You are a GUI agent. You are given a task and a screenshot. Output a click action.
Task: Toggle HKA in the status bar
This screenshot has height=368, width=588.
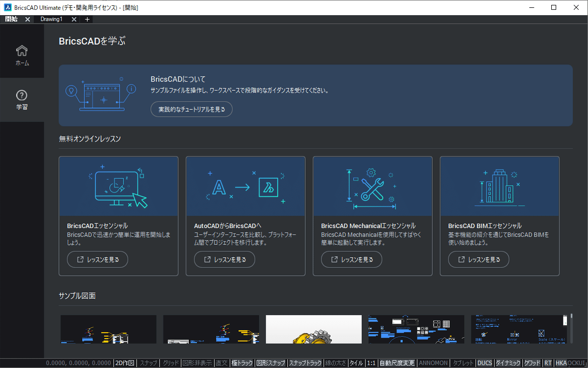[x=561, y=363]
